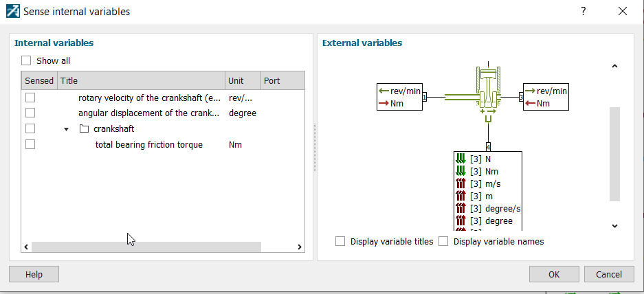644x294 pixels.
Task: Click the red arrows icon beside [3] m/s
Action: click(460, 184)
